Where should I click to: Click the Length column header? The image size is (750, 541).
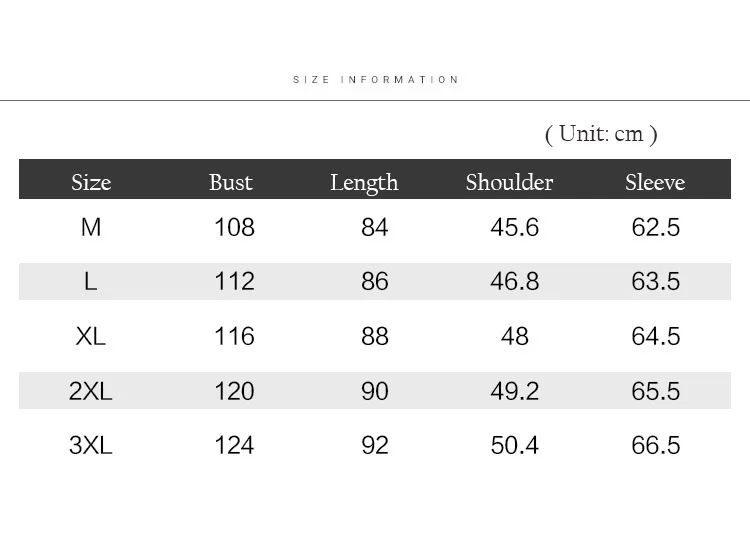point(364,184)
